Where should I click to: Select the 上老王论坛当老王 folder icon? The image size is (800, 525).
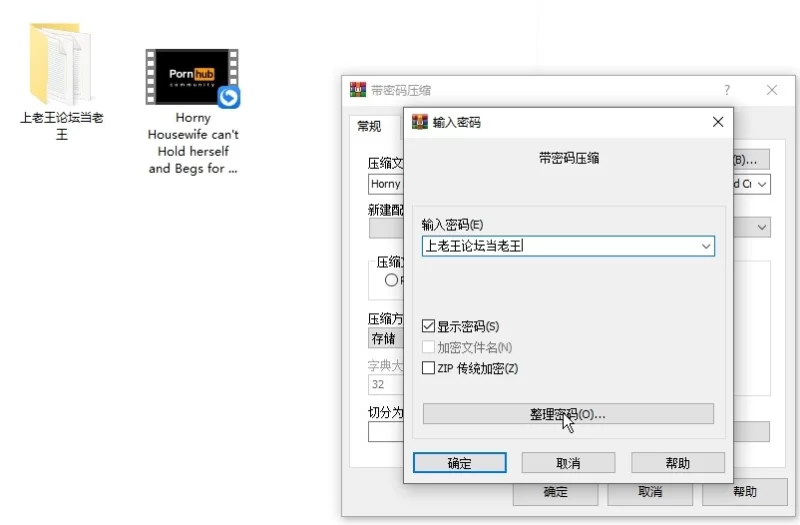coord(60,64)
